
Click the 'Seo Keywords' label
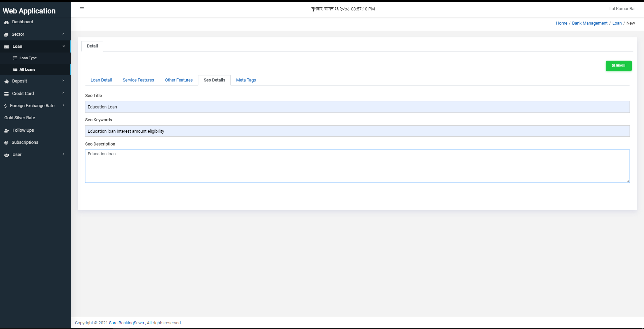pos(99,120)
